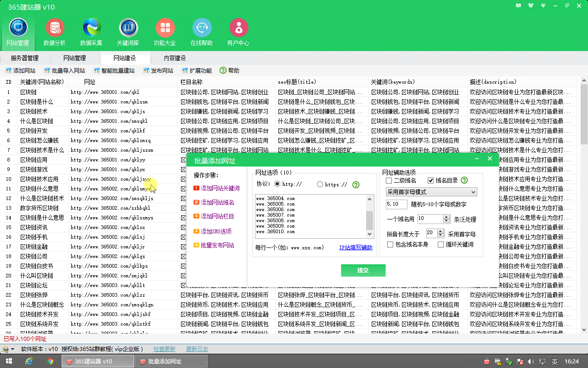Click the 添加网站 toolbar item
This screenshot has width=588, height=368.
coord(21,71)
